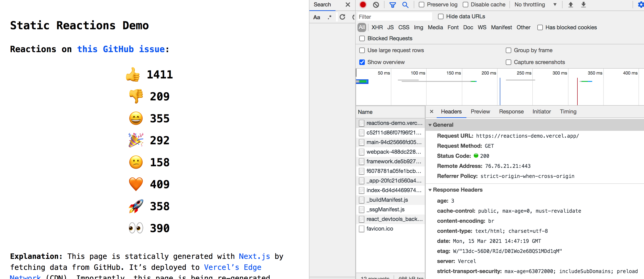Select the _ssgManifest.js request
Image resolution: width=644 pixels, height=279 pixels.
click(x=390, y=209)
